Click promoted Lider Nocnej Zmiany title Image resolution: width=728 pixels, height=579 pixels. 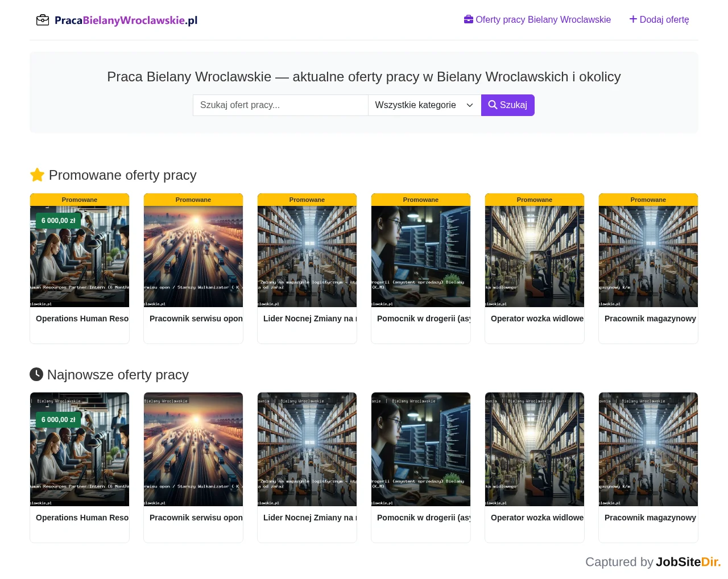[x=310, y=319]
